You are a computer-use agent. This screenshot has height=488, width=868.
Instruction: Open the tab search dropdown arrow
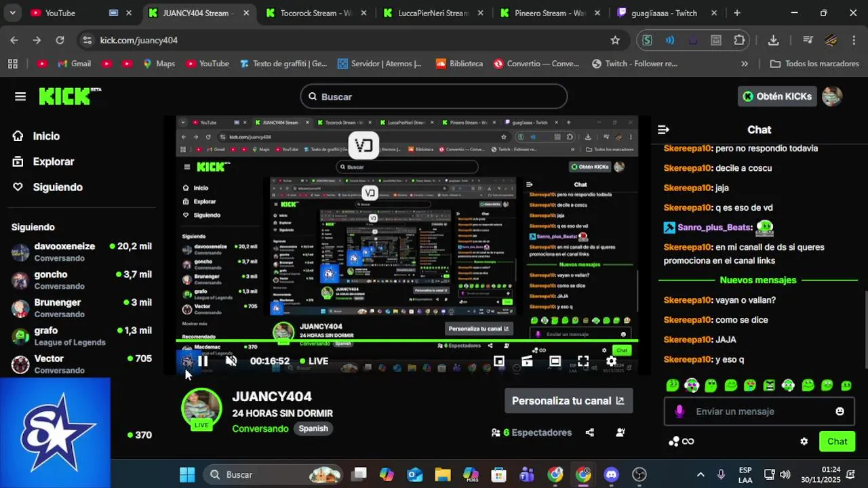point(12,13)
